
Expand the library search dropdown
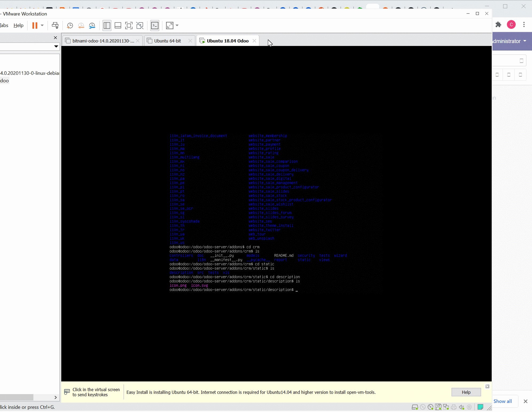pos(56,46)
